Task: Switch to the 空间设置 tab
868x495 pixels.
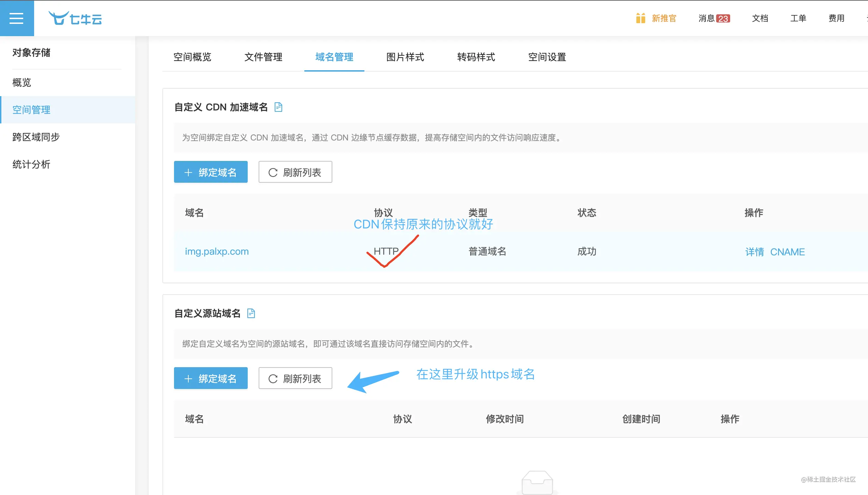Action: click(x=547, y=57)
